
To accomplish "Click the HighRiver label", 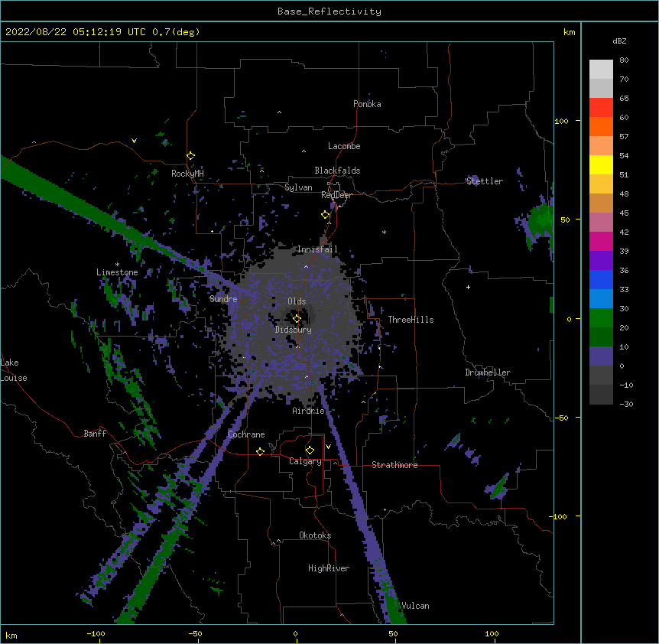I will [329, 568].
